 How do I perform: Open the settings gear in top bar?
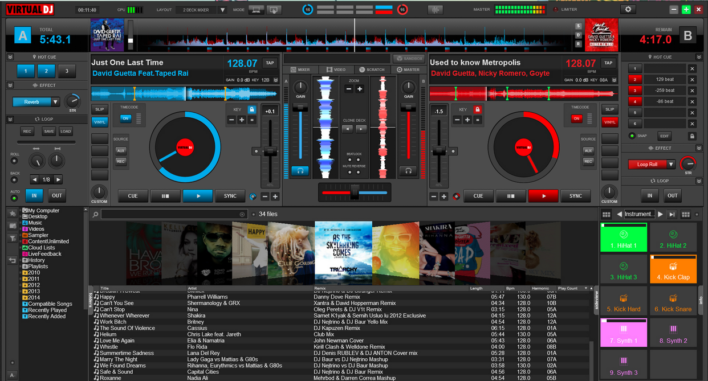pyautogui.click(x=628, y=9)
